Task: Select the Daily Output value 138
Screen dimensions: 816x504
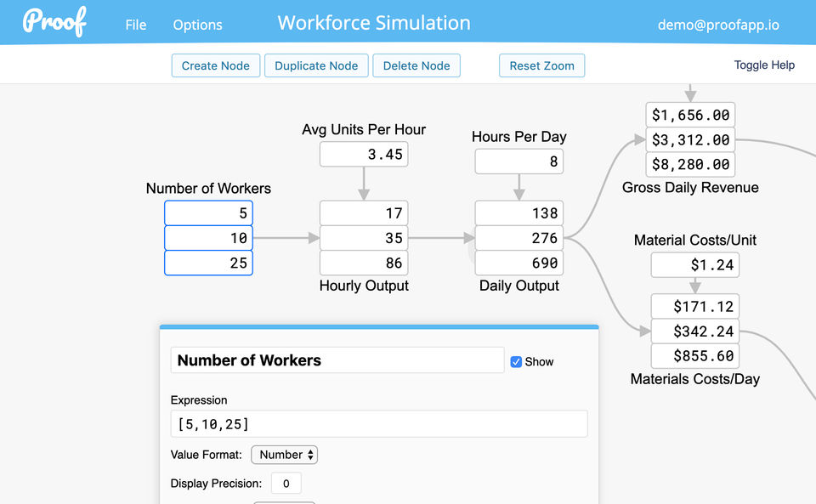Action: coord(518,213)
